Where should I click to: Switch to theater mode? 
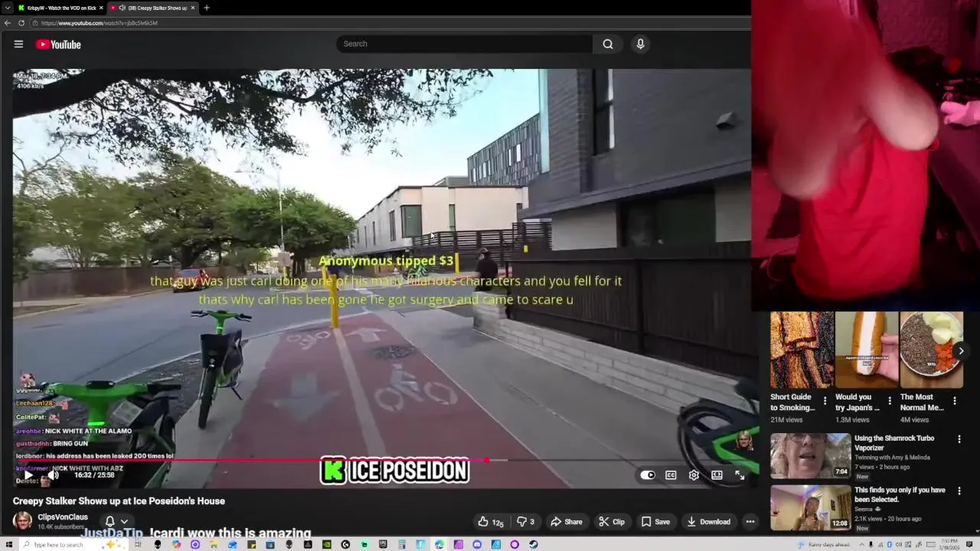717,475
